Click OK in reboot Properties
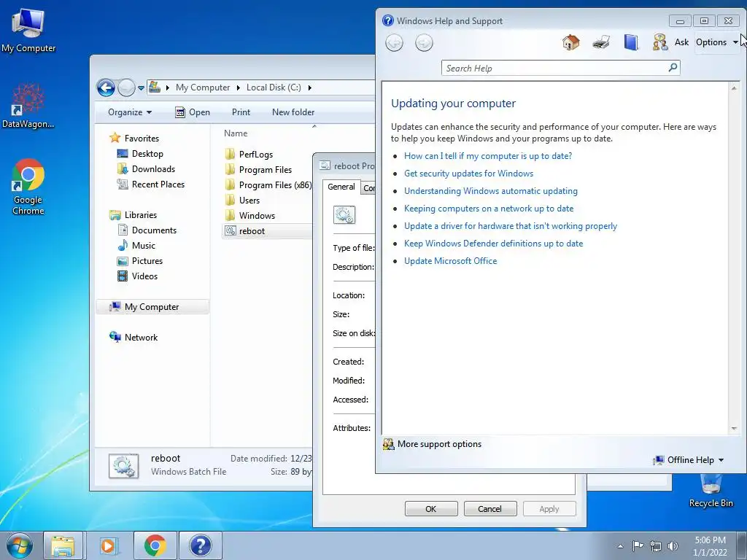 (431, 508)
